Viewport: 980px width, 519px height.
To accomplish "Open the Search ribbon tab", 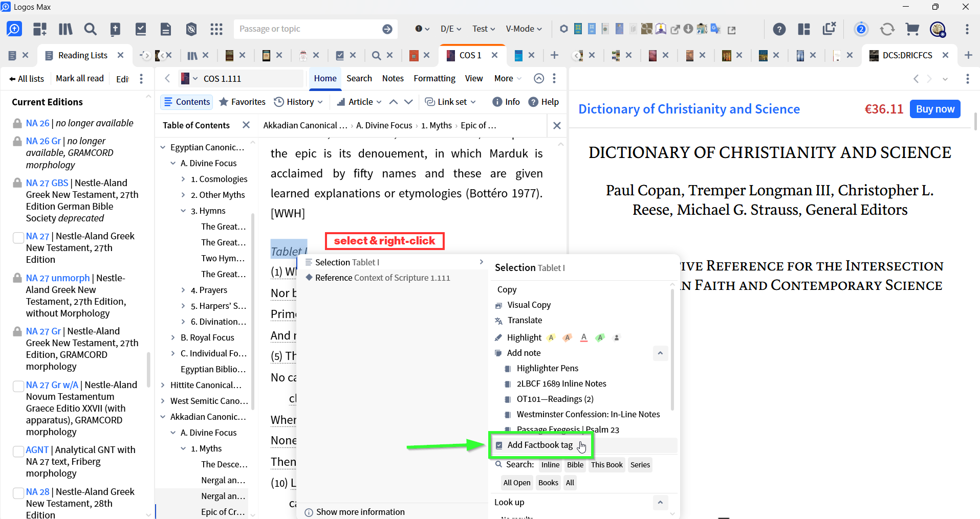I will pyautogui.click(x=359, y=78).
